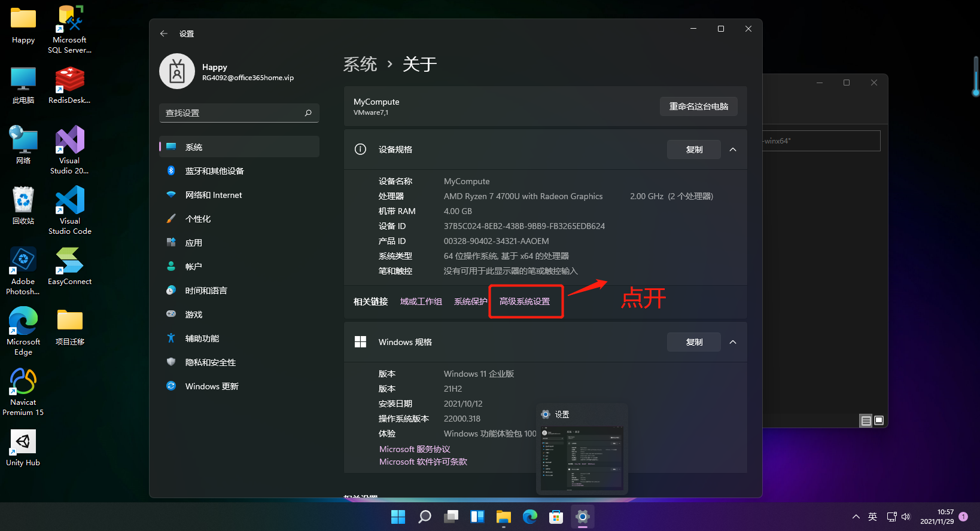Select 系统 in the settings sidebar

(x=239, y=147)
